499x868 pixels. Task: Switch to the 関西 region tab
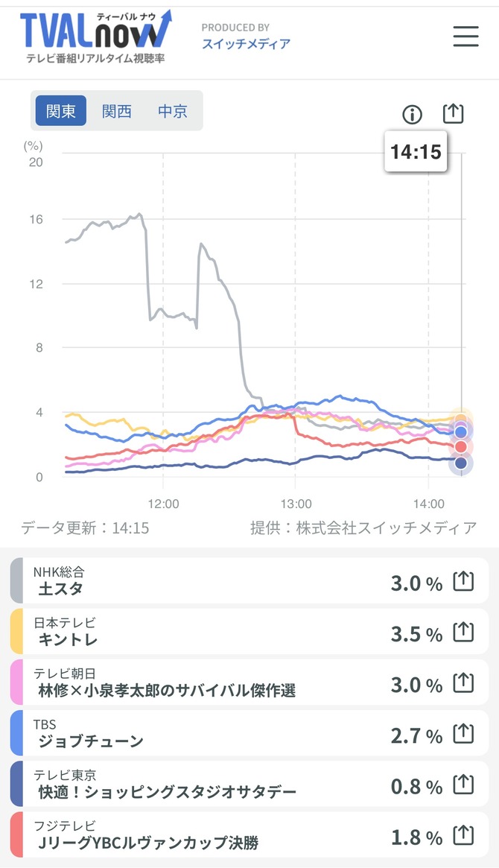115,111
